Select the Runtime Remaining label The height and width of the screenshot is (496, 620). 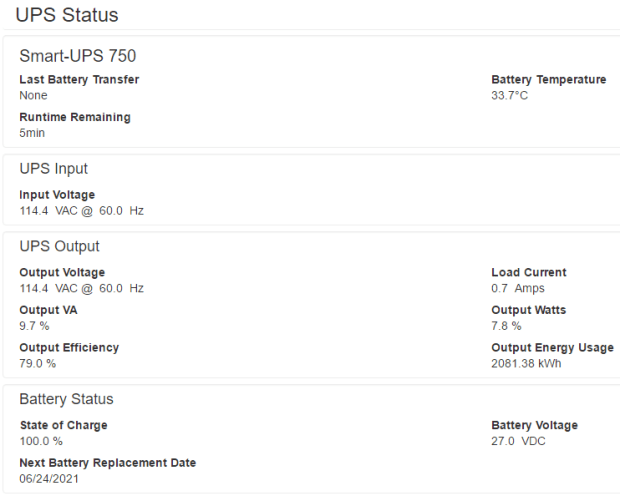[75, 117]
